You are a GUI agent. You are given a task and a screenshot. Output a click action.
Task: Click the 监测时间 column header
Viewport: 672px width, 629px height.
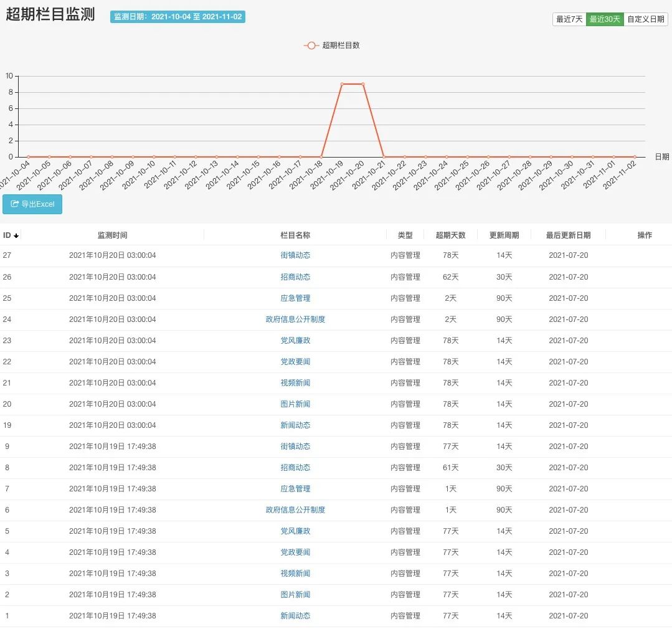(x=112, y=235)
